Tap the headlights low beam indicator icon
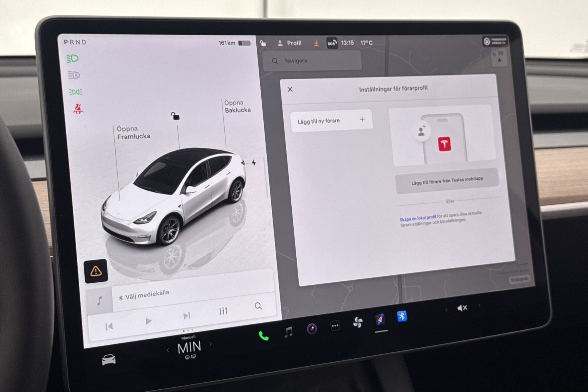The width and height of the screenshot is (588, 392). click(73, 58)
